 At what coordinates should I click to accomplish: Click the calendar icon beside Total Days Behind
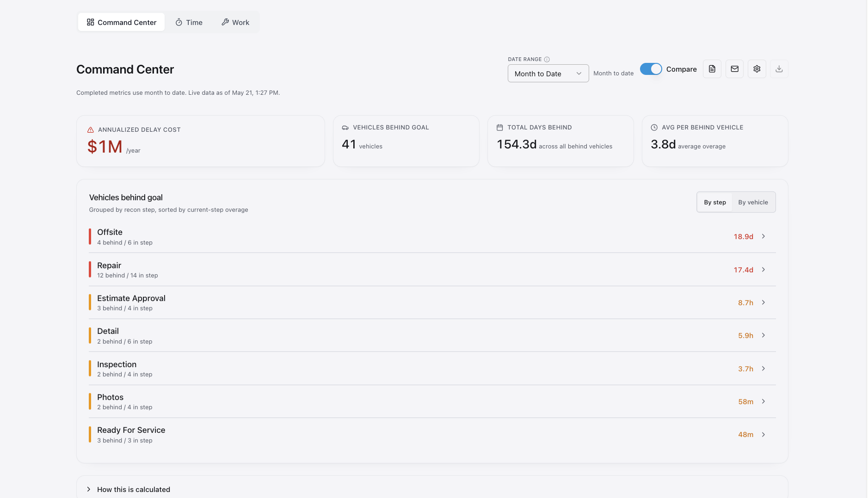[x=500, y=128]
